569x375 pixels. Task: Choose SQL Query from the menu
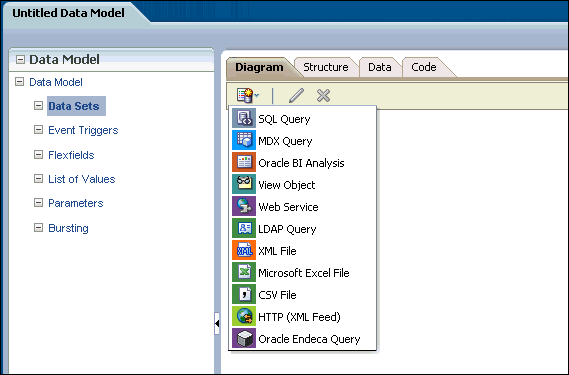(x=303, y=118)
